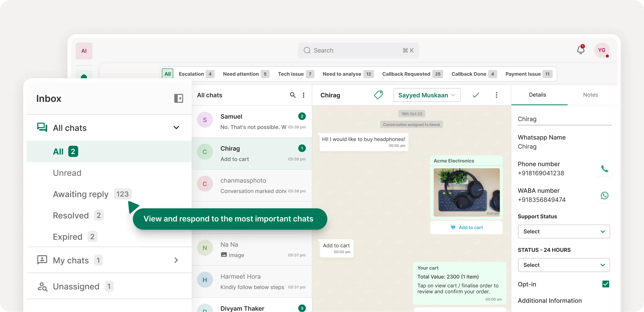The image size is (644, 312).
Task: Expand My chats using the arrow
Action: [176, 260]
